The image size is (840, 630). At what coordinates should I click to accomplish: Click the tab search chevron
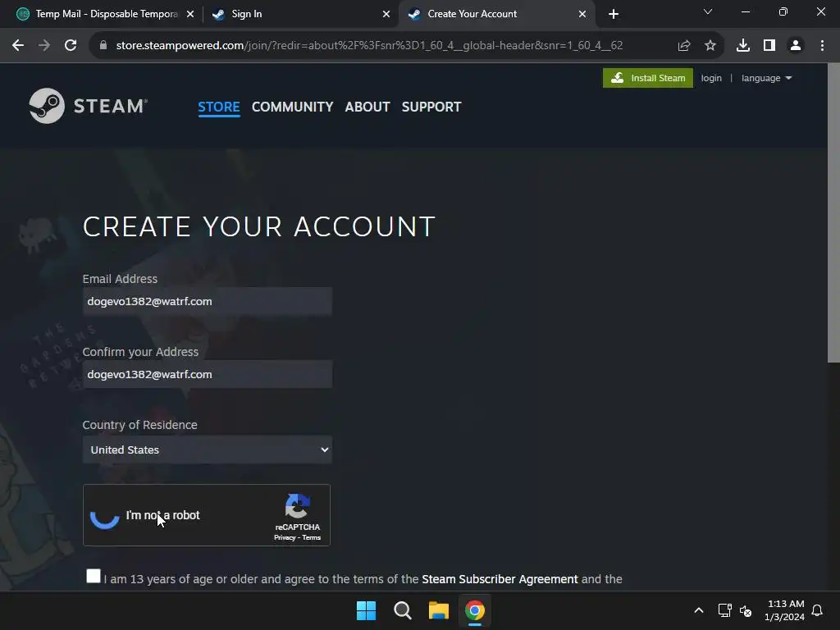coord(708,11)
